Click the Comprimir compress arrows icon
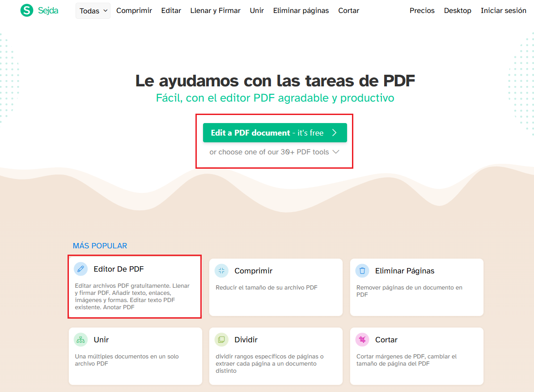The width and height of the screenshot is (534, 392). click(x=221, y=271)
